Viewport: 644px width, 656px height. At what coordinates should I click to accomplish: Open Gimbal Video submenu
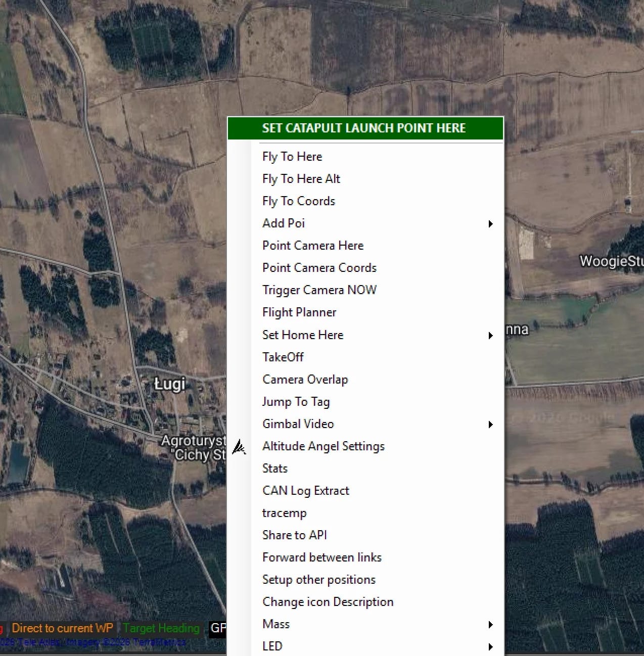click(x=365, y=424)
